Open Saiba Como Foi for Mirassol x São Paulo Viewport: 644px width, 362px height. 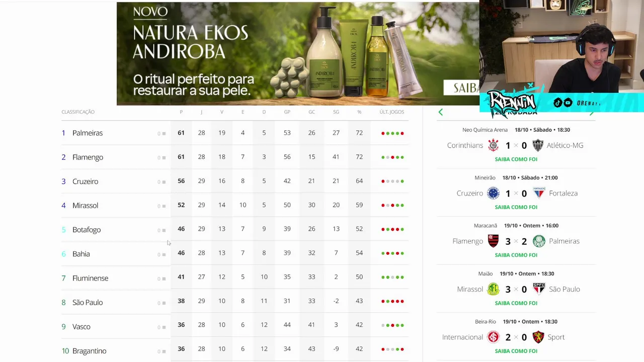tap(516, 303)
